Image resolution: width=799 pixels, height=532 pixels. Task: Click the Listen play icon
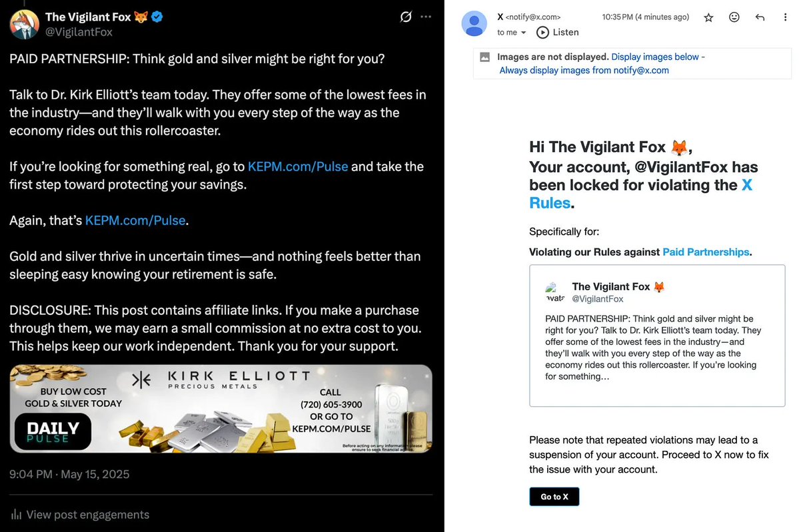[542, 32]
